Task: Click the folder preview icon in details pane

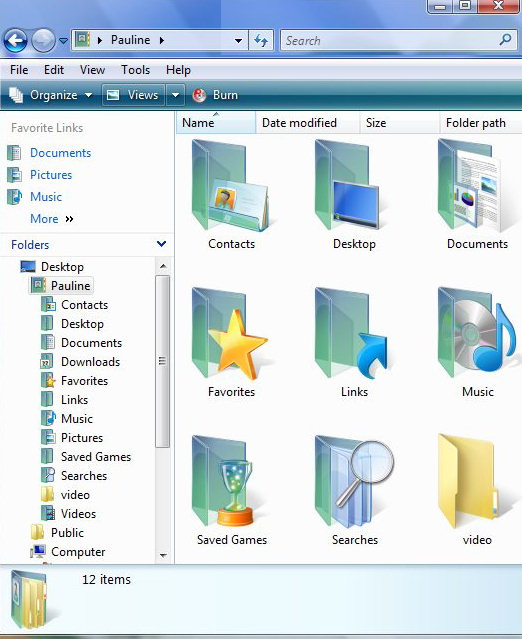Action: coord(29,599)
